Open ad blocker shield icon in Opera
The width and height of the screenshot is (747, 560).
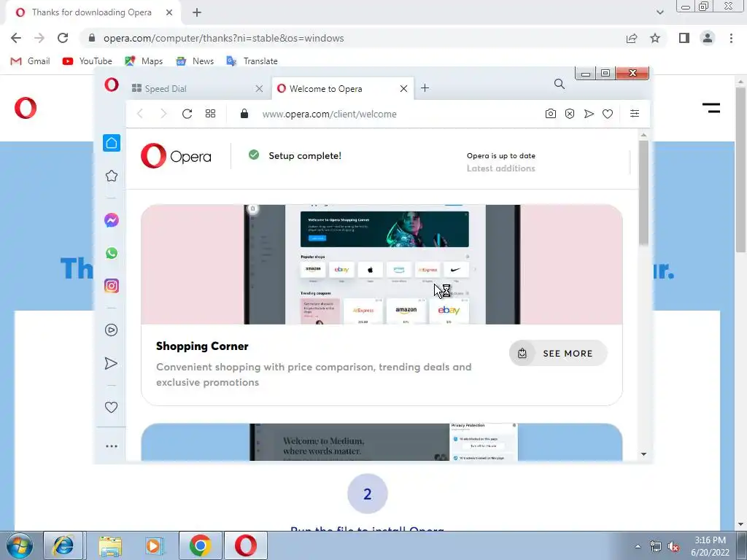(x=570, y=114)
